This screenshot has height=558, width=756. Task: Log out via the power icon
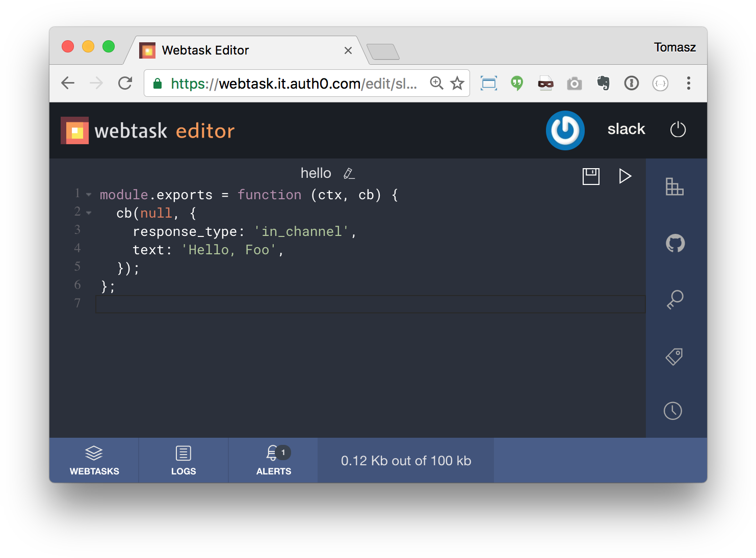678,129
